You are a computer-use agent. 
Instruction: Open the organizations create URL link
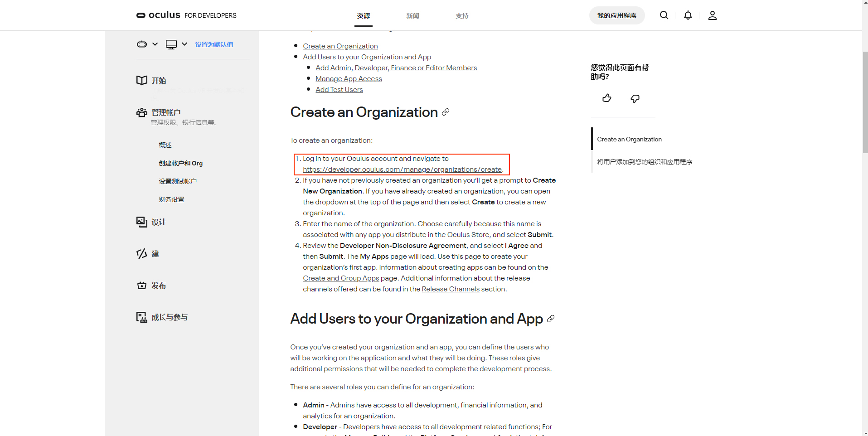coord(402,170)
